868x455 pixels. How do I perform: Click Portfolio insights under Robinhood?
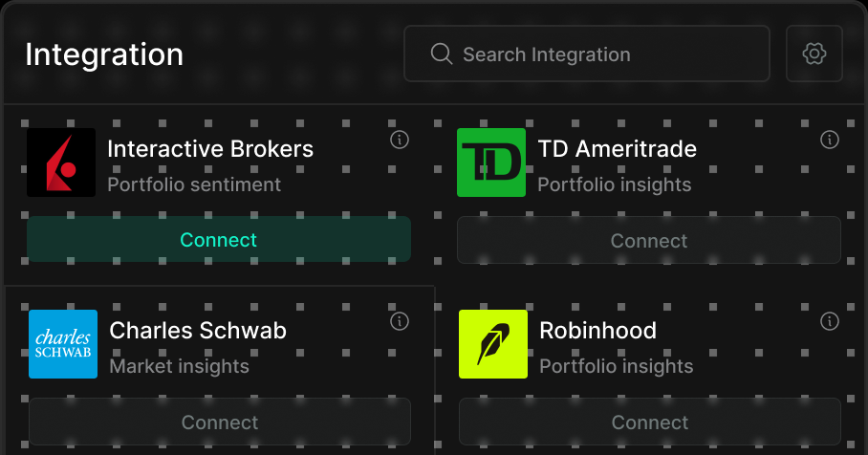coord(617,366)
